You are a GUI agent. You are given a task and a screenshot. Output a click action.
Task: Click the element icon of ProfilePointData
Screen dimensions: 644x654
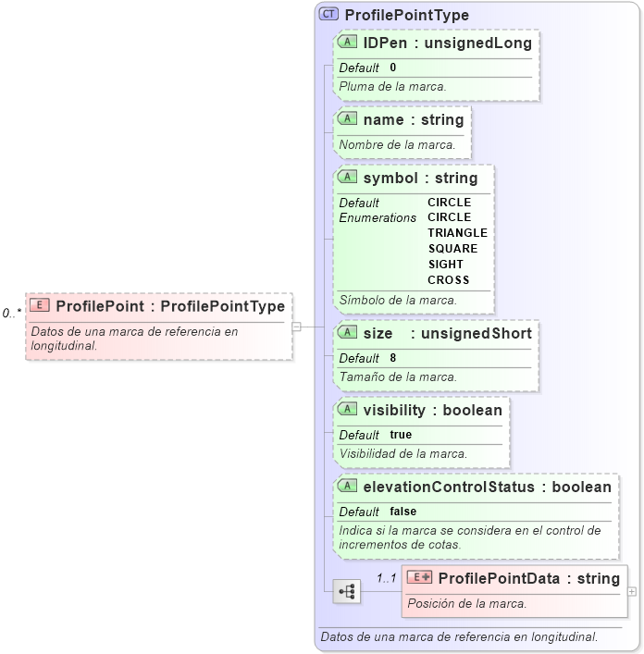point(419,577)
